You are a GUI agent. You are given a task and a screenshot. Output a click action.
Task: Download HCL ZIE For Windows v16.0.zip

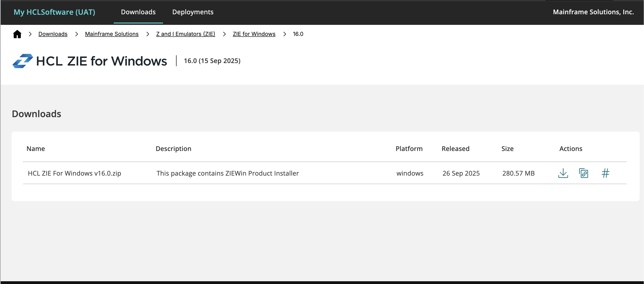[563, 173]
